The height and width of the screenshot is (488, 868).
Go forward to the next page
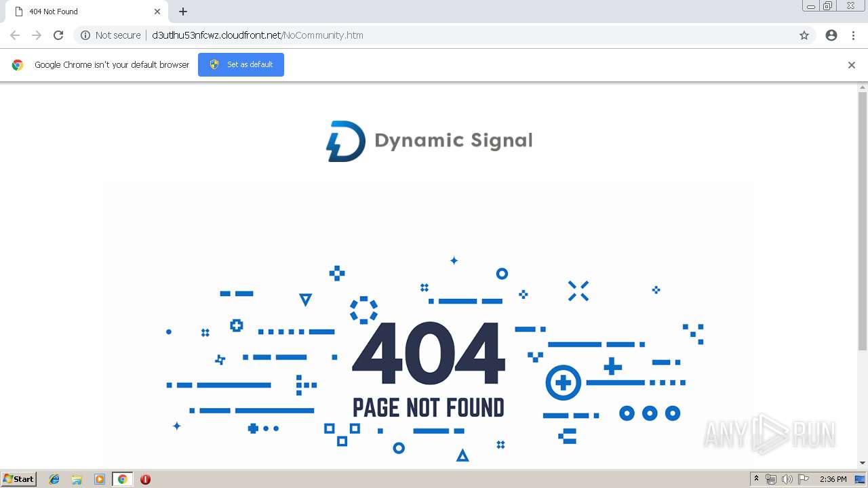37,35
